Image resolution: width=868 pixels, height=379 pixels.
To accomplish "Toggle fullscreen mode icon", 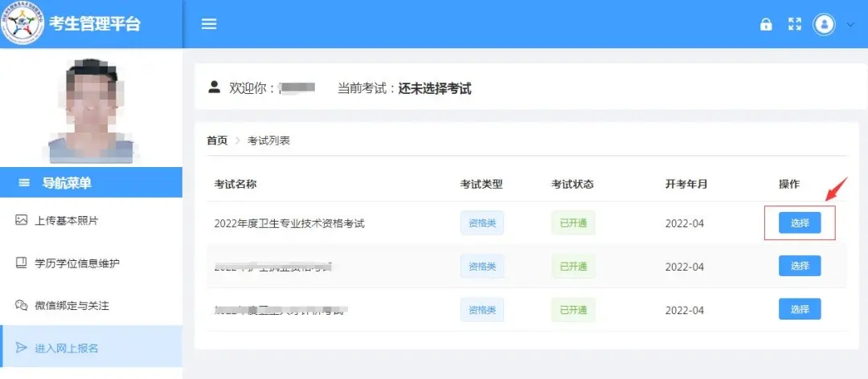I will pyautogui.click(x=795, y=24).
